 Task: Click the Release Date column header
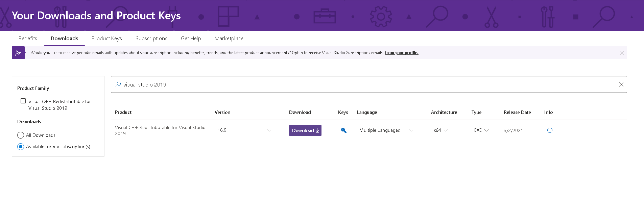click(517, 112)
